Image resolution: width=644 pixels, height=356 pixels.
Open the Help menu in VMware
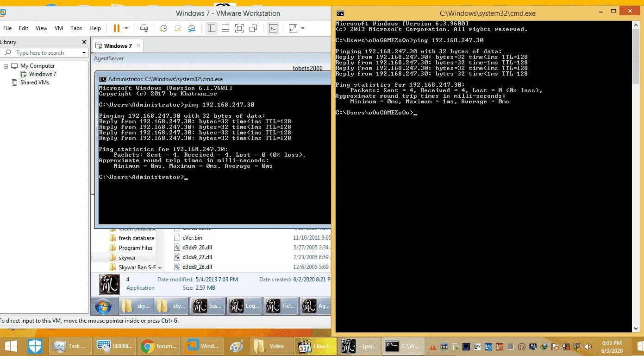(95, 28)
